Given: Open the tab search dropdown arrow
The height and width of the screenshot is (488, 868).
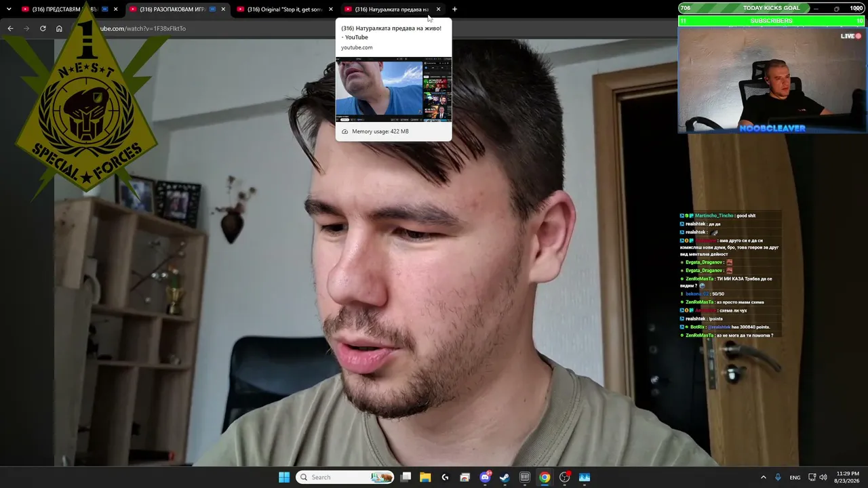Looking at the screenshot, I should (9, 9).
